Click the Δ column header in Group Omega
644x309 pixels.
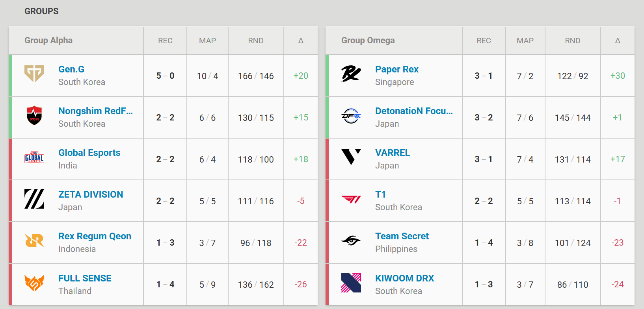[x=618, y=41]
